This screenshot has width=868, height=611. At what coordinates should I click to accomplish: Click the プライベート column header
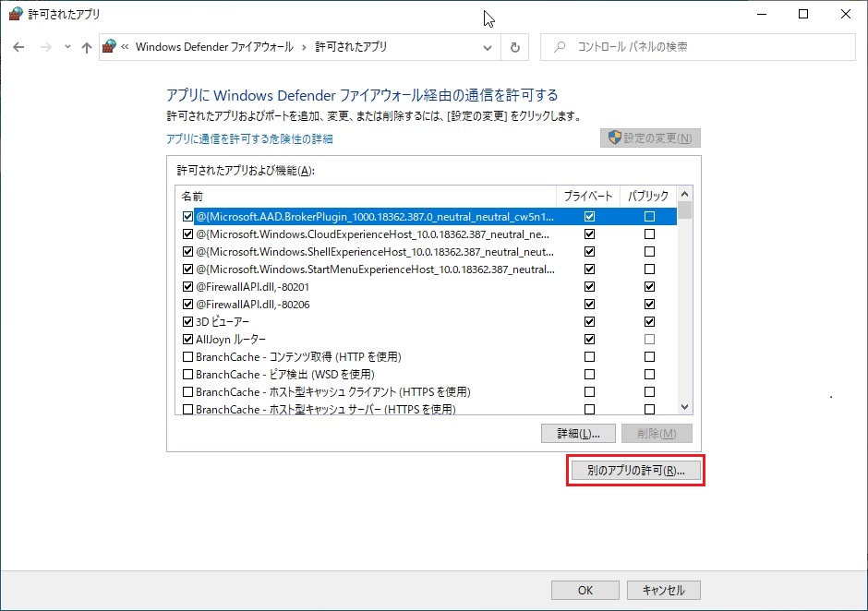pyautogui.click(x=588, y=197)
